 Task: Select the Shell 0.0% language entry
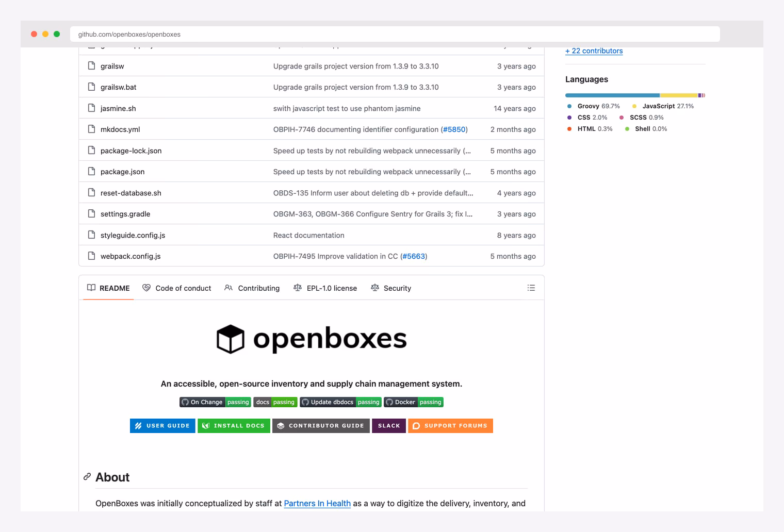(646, 129)
